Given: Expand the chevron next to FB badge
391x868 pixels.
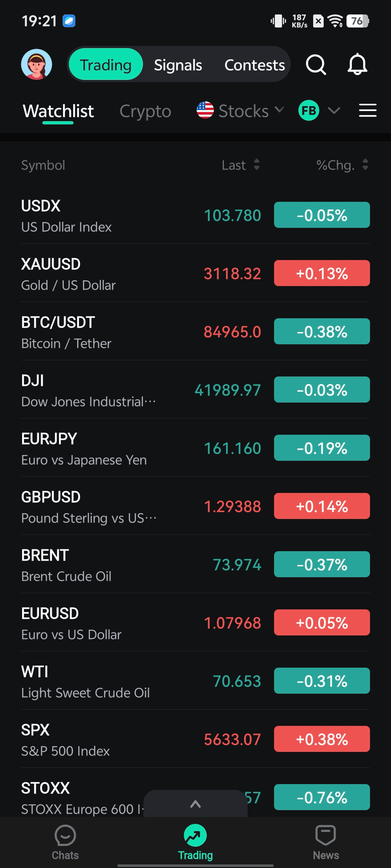Looking at the screenshot, I should (334, 110).
